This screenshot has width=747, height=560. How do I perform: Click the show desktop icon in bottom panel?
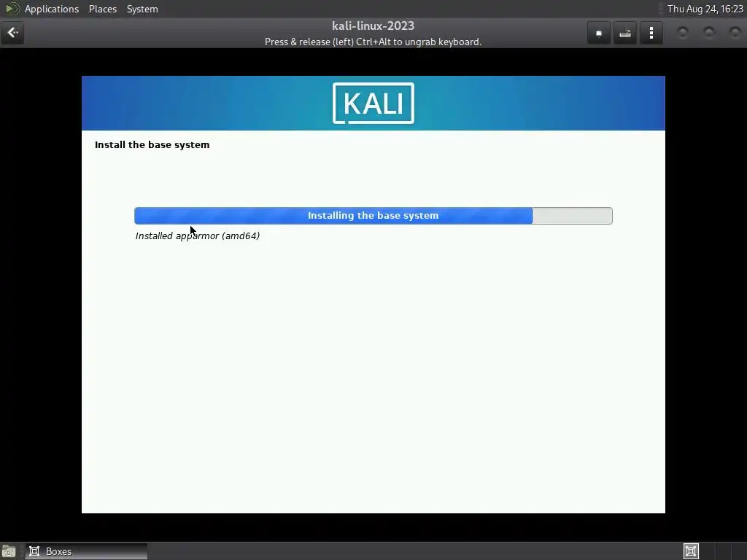pos(9,551)
